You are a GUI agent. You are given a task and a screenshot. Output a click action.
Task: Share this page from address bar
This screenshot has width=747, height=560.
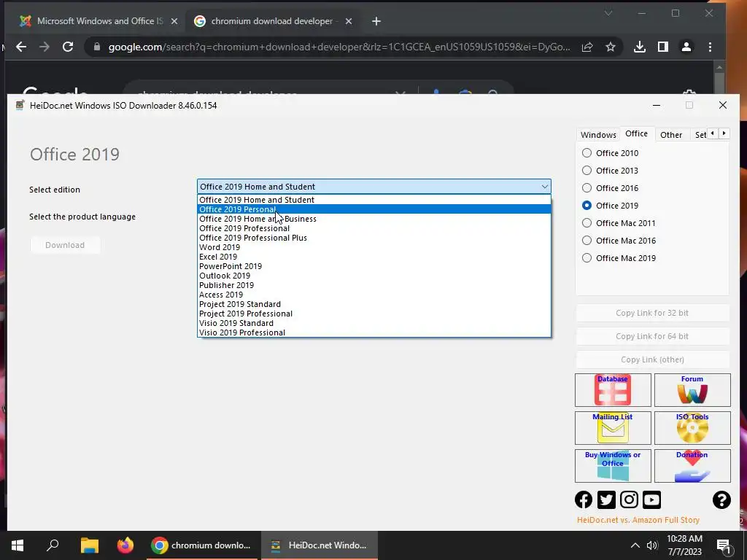coord(587,47)
